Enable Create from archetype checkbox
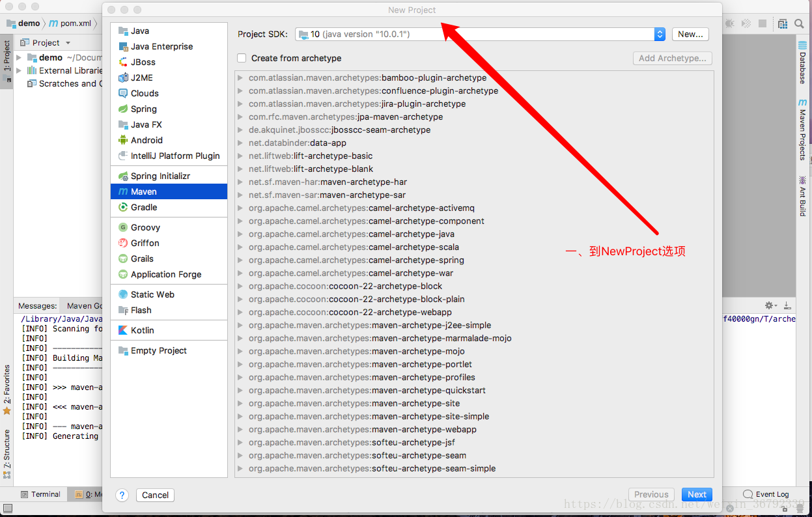The image size is (812, 517). pos(242,58)
